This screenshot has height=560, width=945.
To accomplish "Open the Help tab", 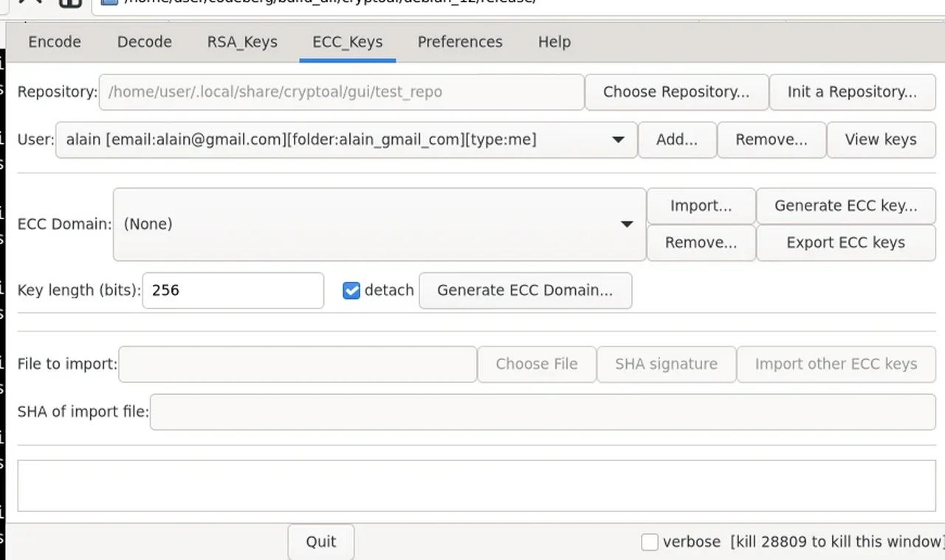I will pyautogui.click(x=554, y=42).
